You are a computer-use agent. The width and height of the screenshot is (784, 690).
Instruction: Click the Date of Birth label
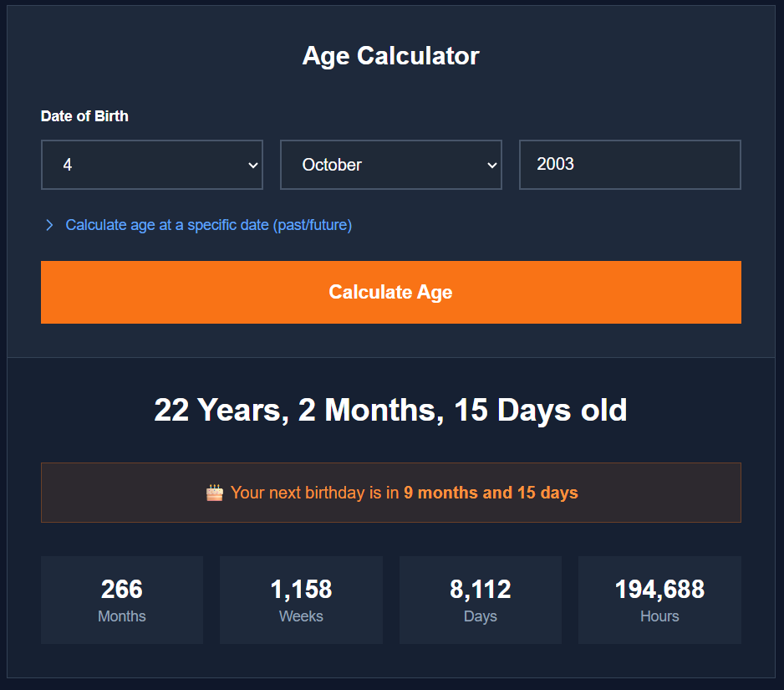click(84, 116)
